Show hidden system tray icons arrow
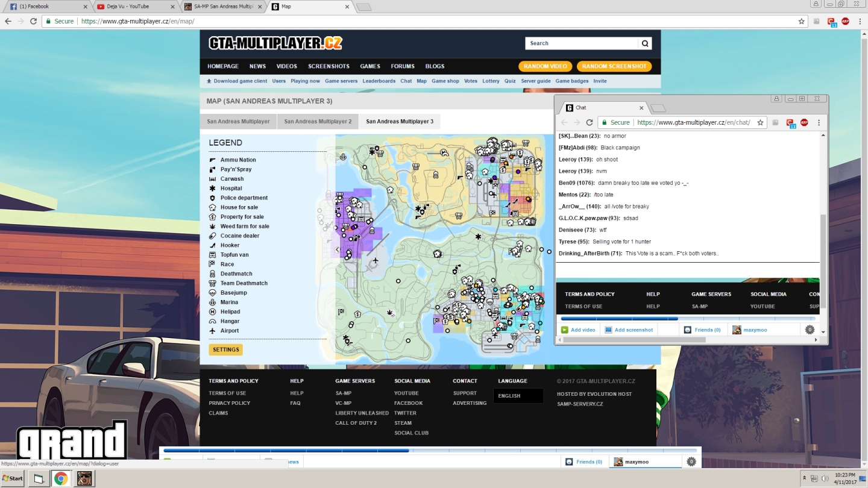This screenshot has height=488, width=868. [x=804, y=478]
